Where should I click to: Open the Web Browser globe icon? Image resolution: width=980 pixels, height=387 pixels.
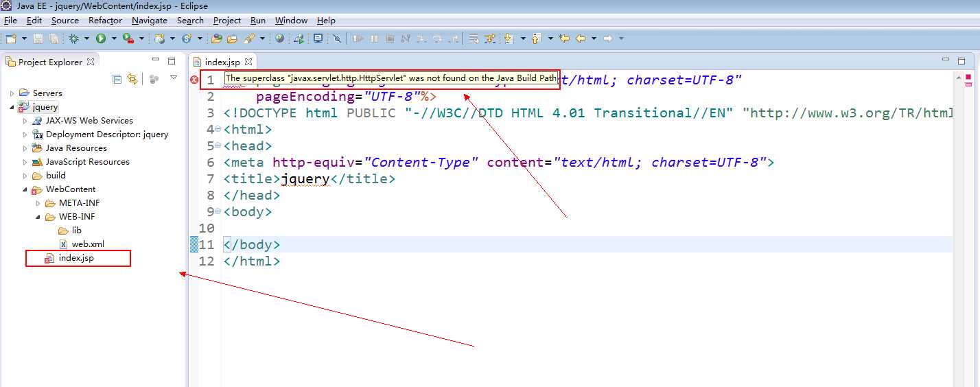pyautogui.click(x=280, y=38)
